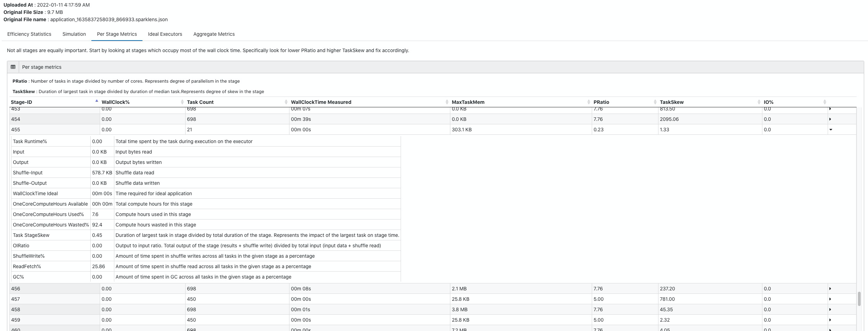Click the original file name text
The width and height of the screenshot is (868, 331).
pos(109,19)
